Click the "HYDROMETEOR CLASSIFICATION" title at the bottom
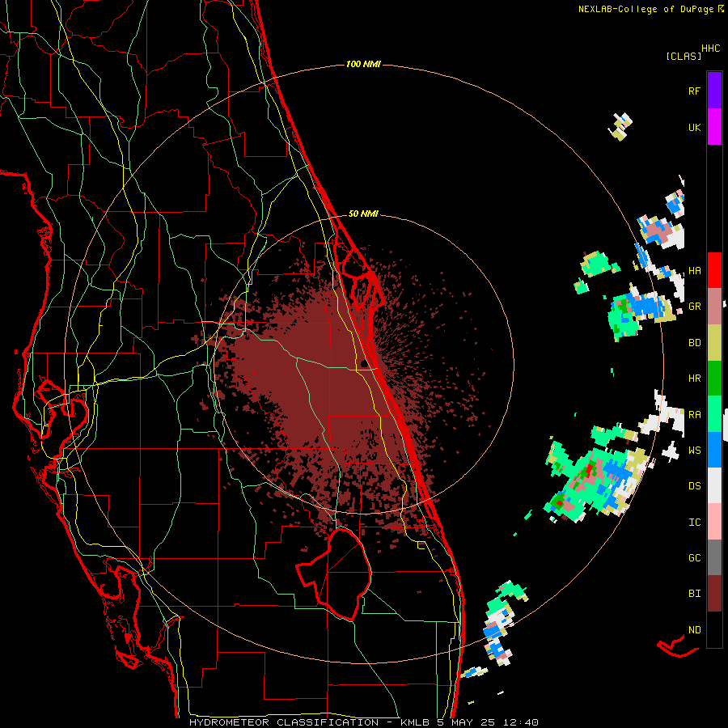The height and width of the screenshot is (728, 728). pos(284,722)
